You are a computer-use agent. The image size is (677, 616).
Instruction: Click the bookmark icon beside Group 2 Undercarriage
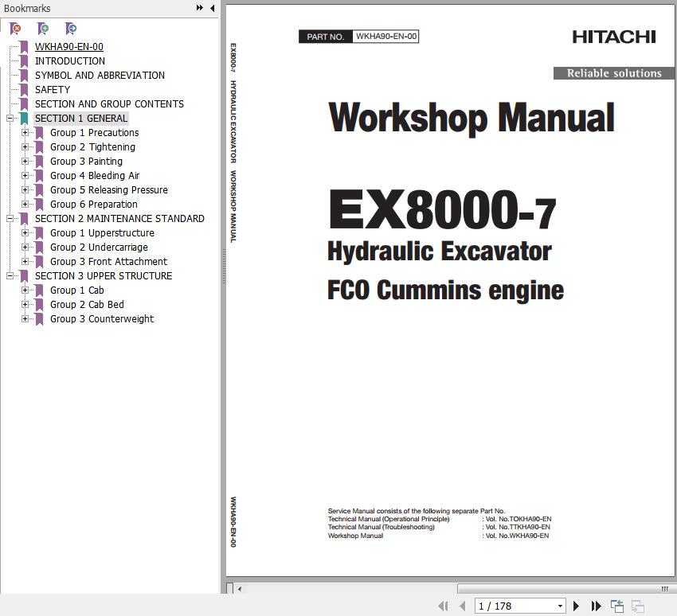click(x=39, y=248)
